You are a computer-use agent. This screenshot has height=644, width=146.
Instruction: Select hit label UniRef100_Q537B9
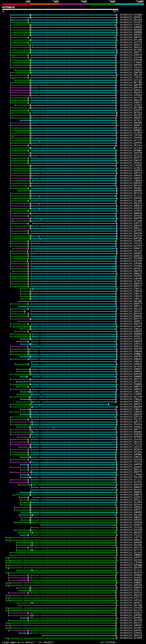coord(131,108)
